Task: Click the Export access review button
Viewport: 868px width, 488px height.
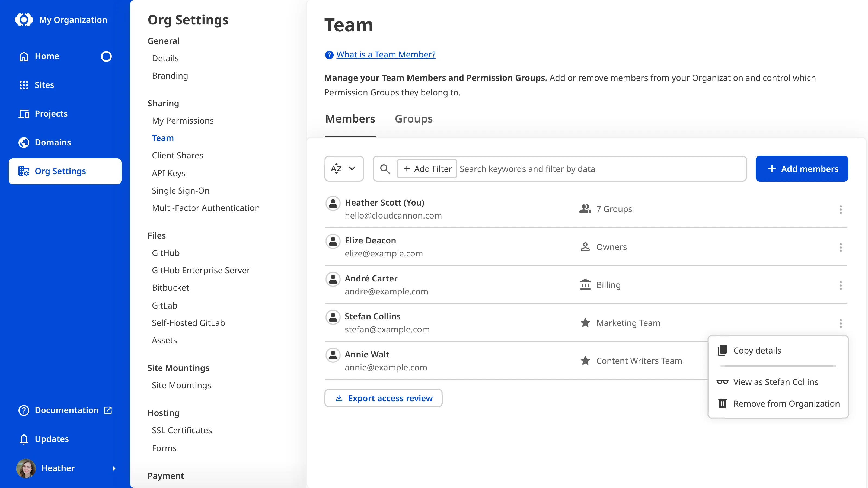Action: click(383, 398)
